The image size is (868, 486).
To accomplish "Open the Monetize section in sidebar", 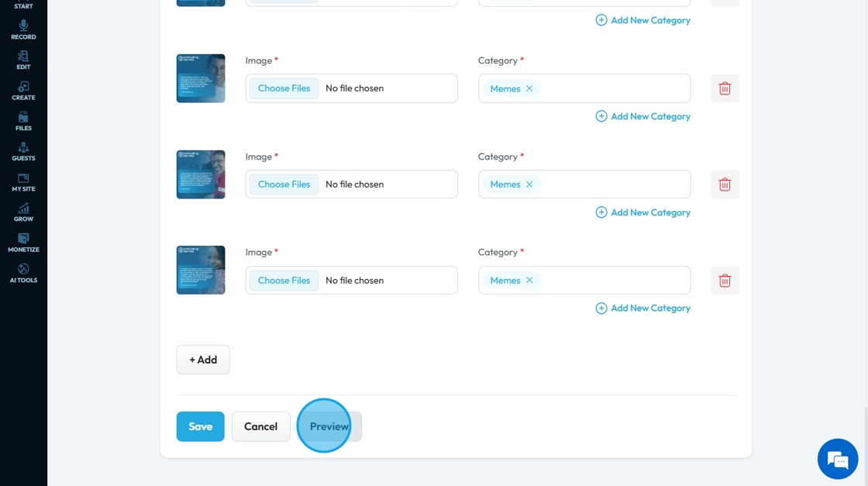I will click(x=23, y=243).
